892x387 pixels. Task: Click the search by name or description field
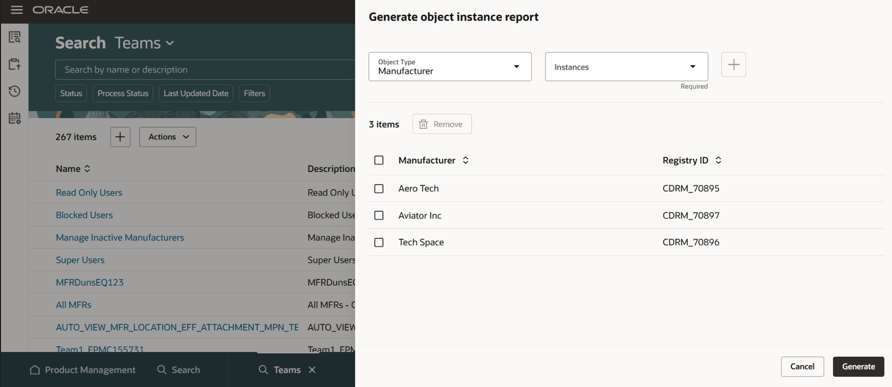click(x=205, y=69)
